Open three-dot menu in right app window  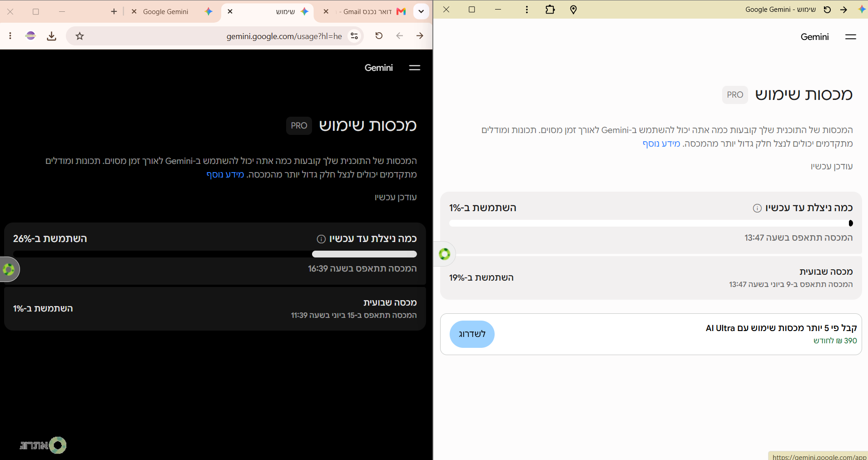(527, 10)
